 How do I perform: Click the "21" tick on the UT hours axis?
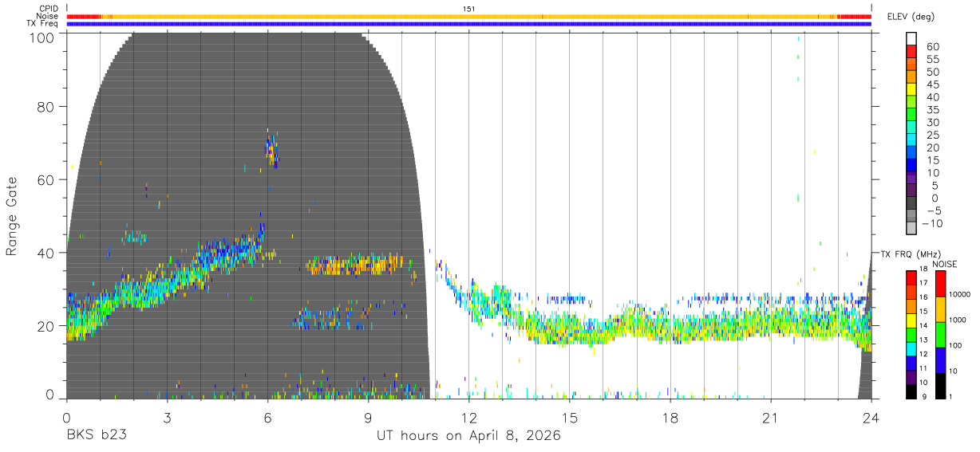coord(770,418)
